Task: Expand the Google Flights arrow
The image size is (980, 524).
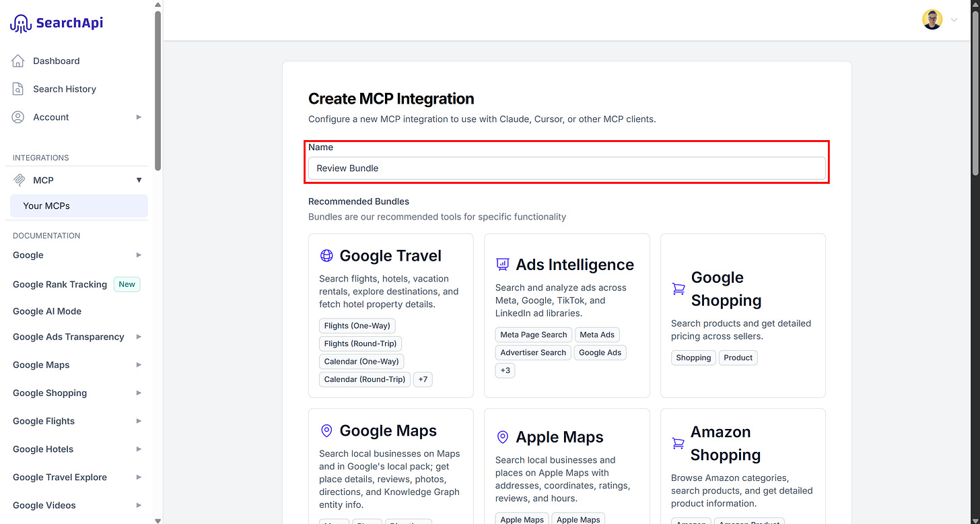Action: click(139, 421)
